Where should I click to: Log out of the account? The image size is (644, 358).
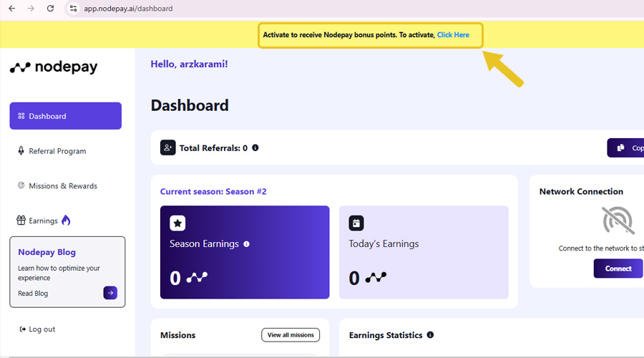pos(37,329)
